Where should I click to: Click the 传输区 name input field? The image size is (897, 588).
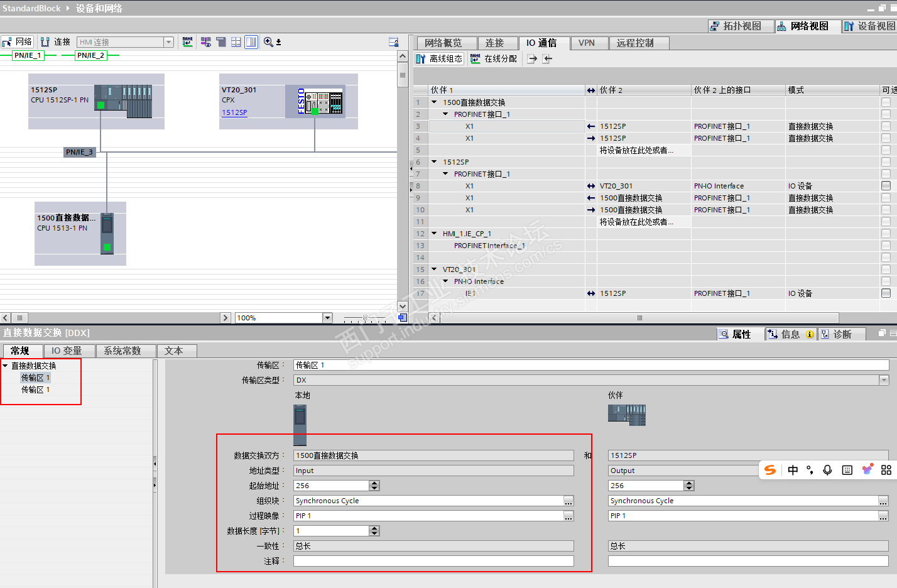(x=591, y=365)
